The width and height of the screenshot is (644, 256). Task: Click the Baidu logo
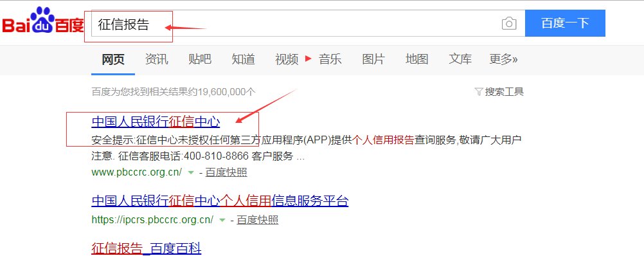(42, 20)
